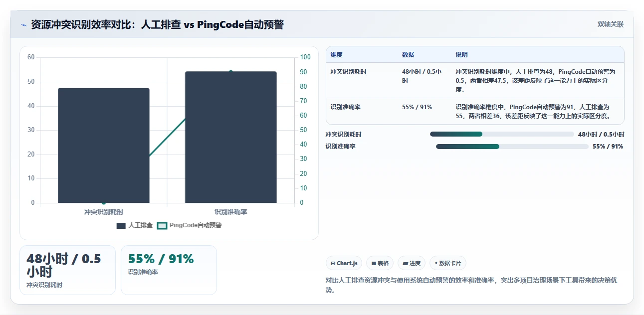Click the 数据 column header
Screen dimensions: 644x315
click(x=408, y=55)
